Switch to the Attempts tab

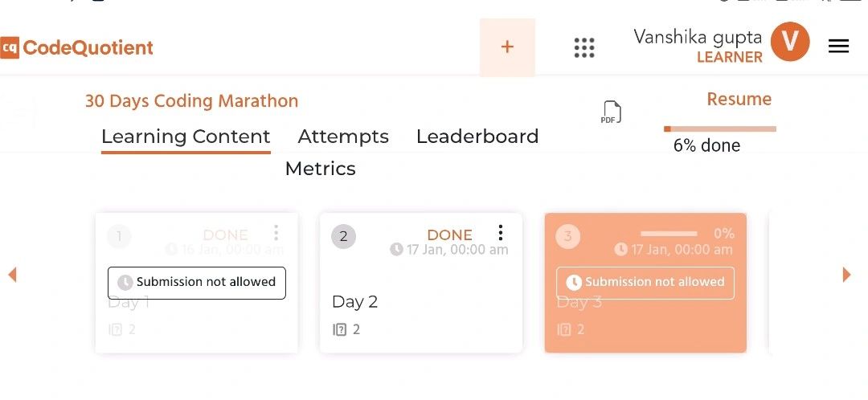pyautogui.click(x=343, y=136)
